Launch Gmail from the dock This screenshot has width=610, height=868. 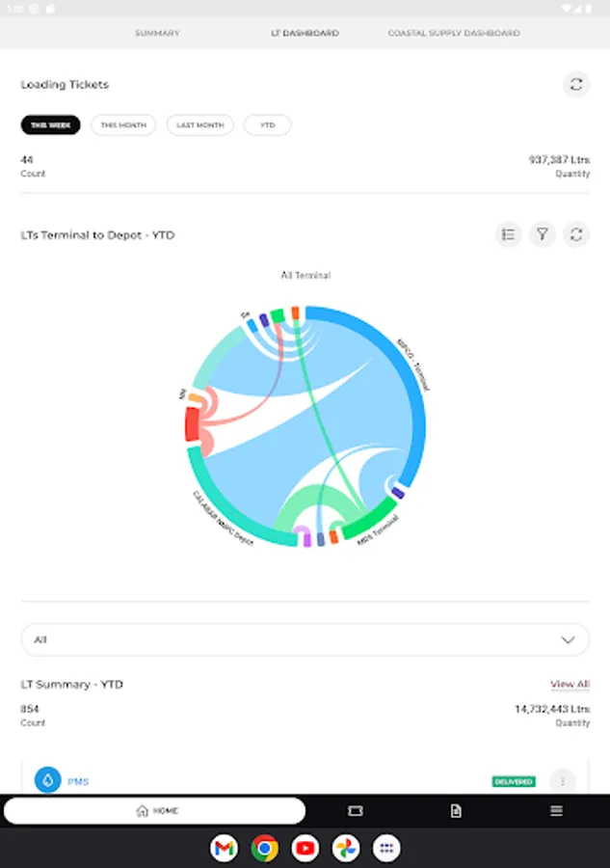(x=225, y=849)
